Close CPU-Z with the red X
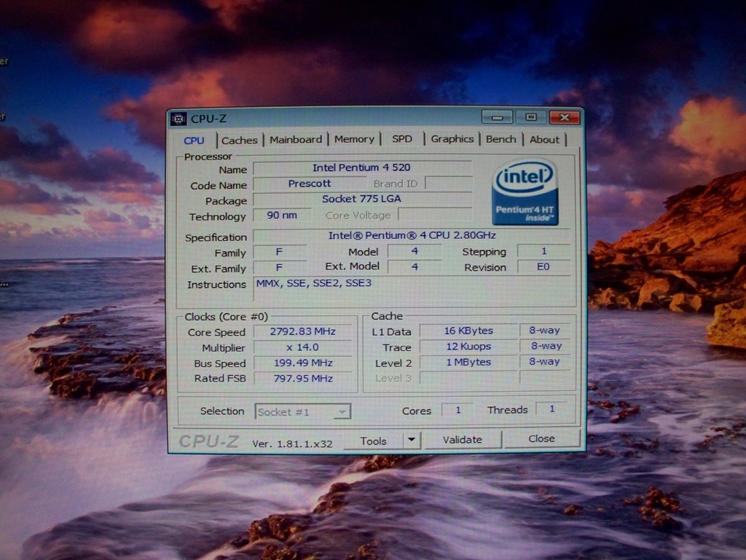 tap(565, 117)
